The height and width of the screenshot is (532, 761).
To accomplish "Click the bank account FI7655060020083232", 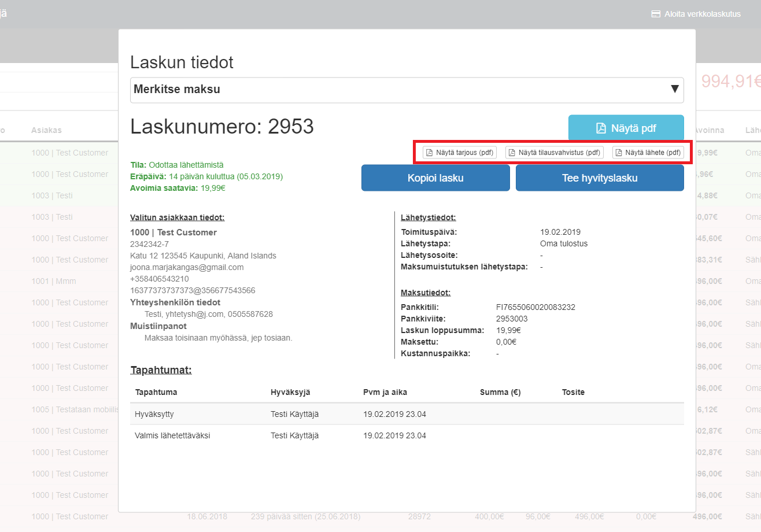I will [x=535, y=307].
